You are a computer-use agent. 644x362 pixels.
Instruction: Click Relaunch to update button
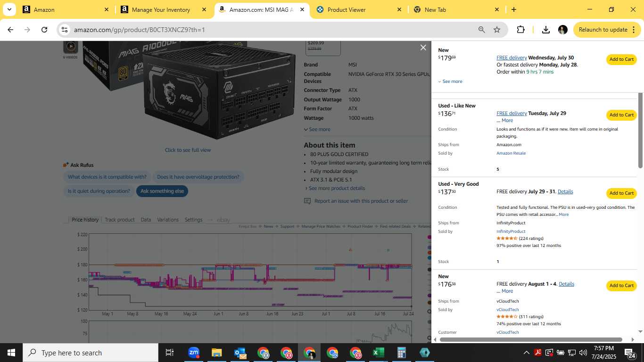(x=606, y=30)
